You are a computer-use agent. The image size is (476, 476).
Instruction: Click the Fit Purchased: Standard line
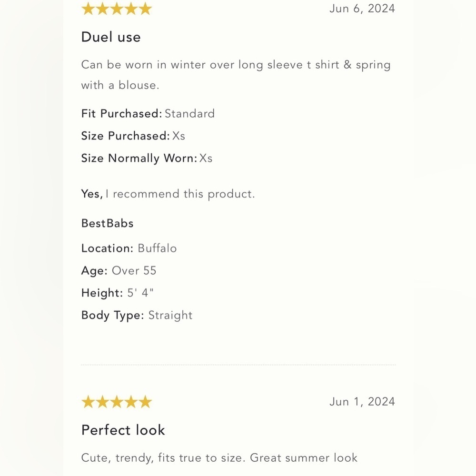click(x=148, y=114)
